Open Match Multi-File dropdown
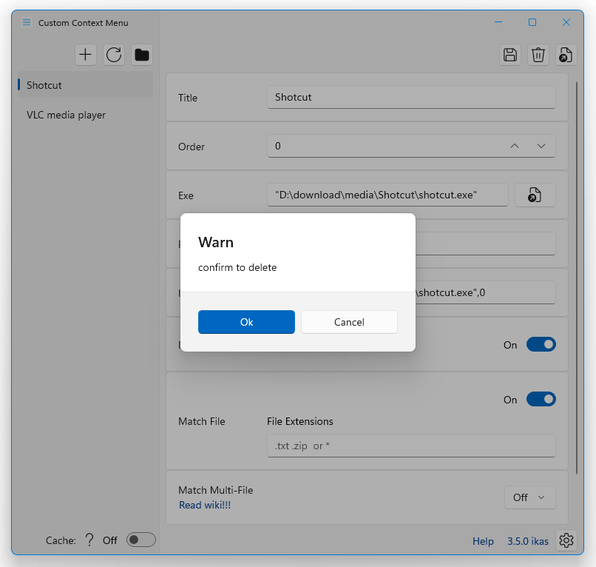 click(529, 497)
